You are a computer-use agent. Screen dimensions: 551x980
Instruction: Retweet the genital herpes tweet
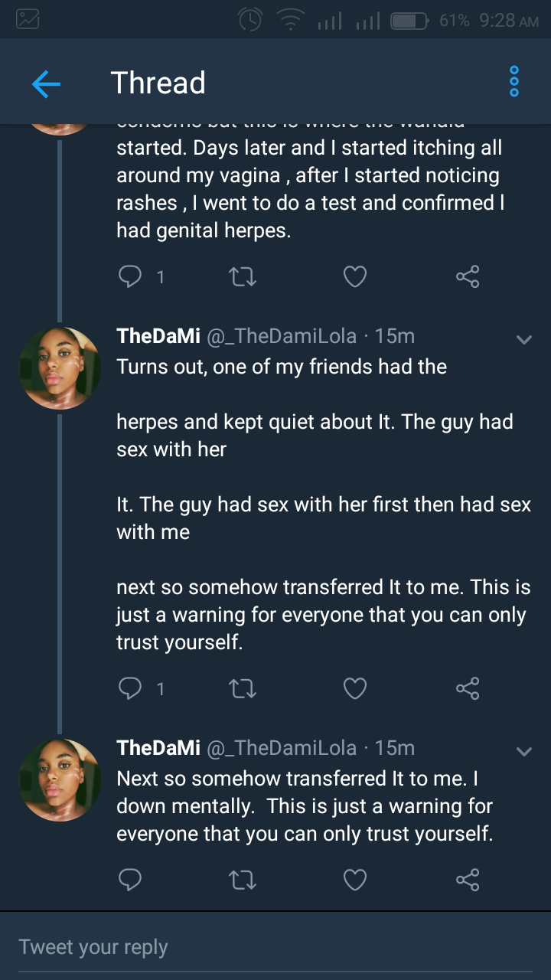point(243,277)
